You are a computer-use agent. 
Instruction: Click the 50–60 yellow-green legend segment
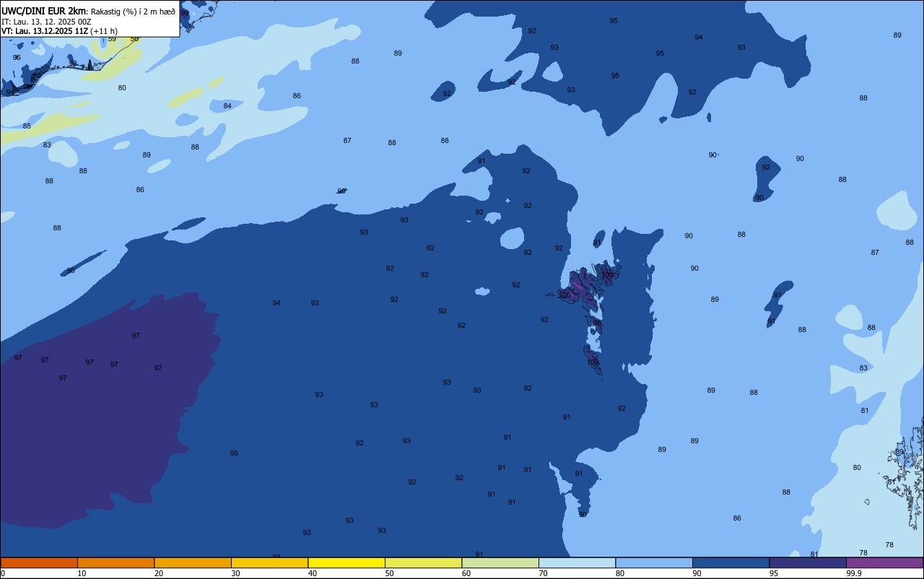(x=423, y=562)
